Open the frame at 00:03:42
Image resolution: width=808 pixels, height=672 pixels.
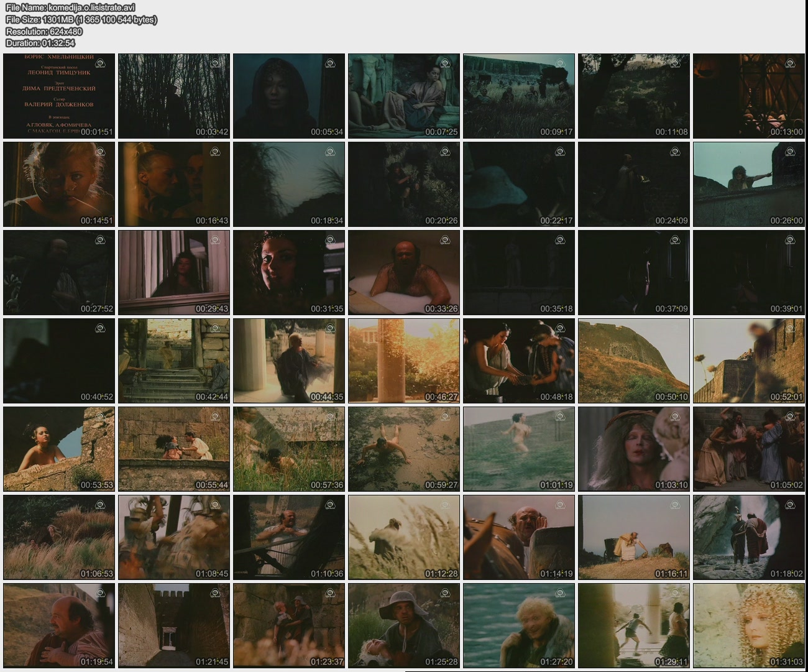(174, 96)
